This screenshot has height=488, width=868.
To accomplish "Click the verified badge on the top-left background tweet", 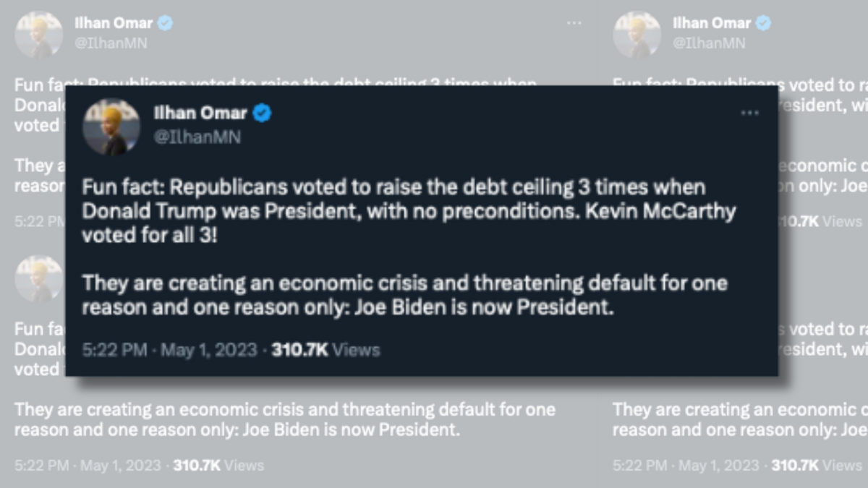I will [x=166, y=23].
